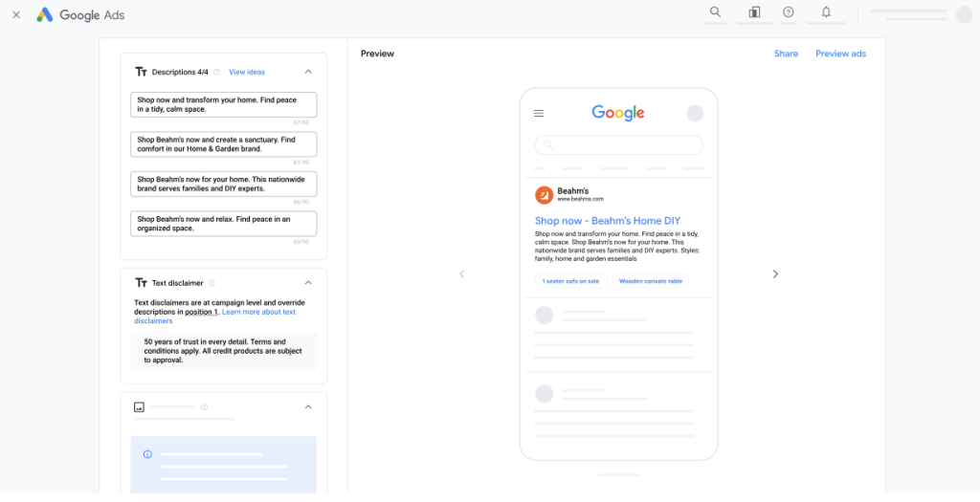Click the image section icon
The height and width of the screenshot is (502, 980).
click(139, 407)
